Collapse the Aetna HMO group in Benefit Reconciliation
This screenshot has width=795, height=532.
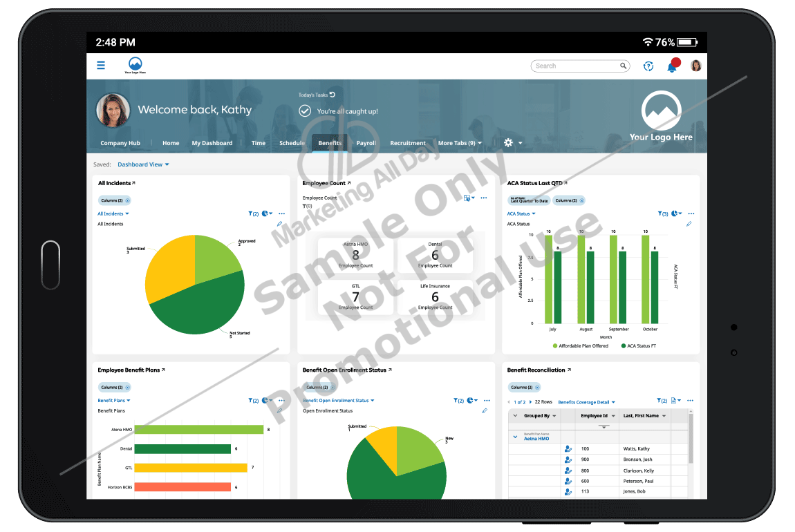click(x=515, y=436)
